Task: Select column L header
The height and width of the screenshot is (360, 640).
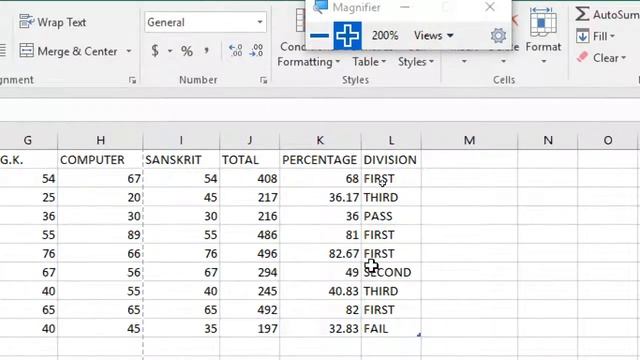Action: pyautogui.click(x=391, y=140)
